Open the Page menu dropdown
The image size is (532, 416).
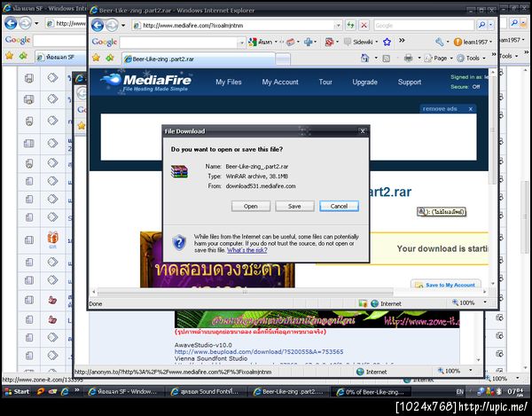(438, 58)
